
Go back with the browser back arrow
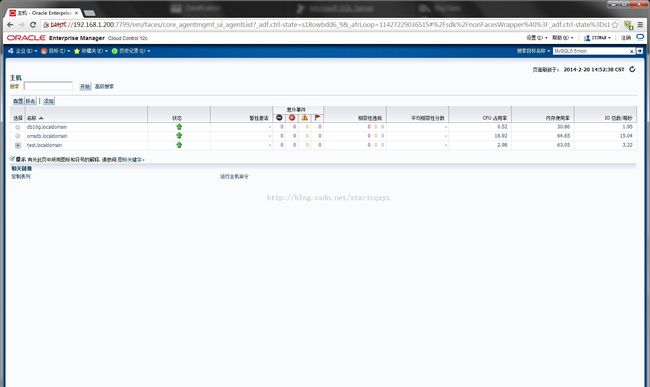(x=10, y=25)
